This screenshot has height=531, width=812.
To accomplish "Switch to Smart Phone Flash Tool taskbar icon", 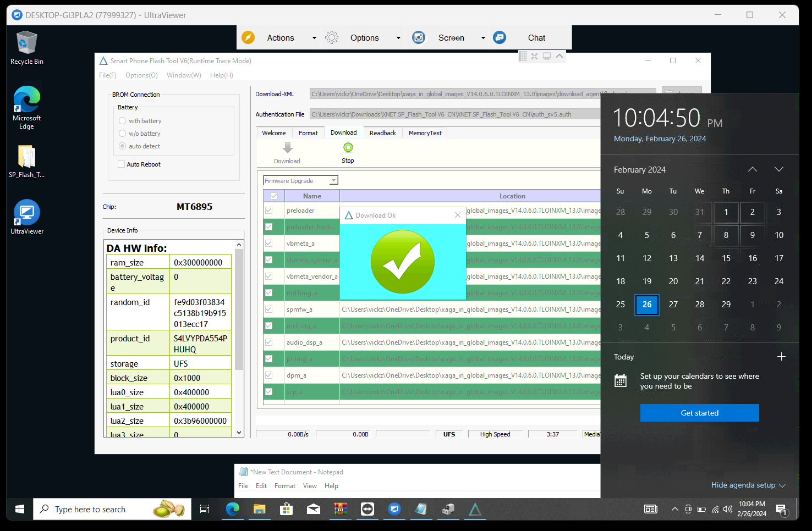I will click(475, 510).
